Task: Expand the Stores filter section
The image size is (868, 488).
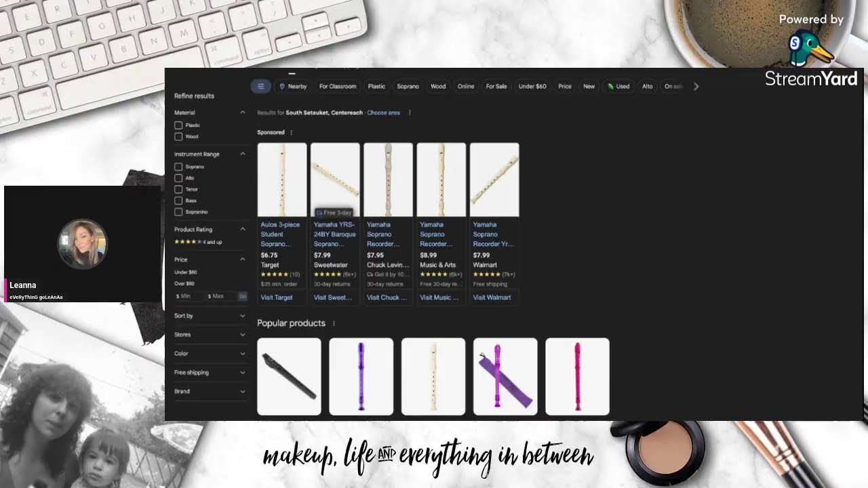Action: 242,335
